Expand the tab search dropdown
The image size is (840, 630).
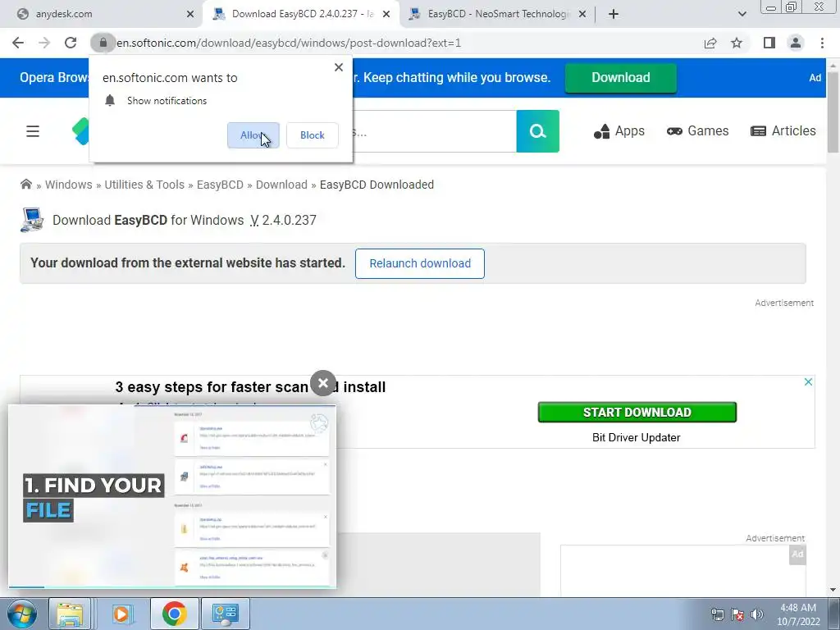pos(742,14)
